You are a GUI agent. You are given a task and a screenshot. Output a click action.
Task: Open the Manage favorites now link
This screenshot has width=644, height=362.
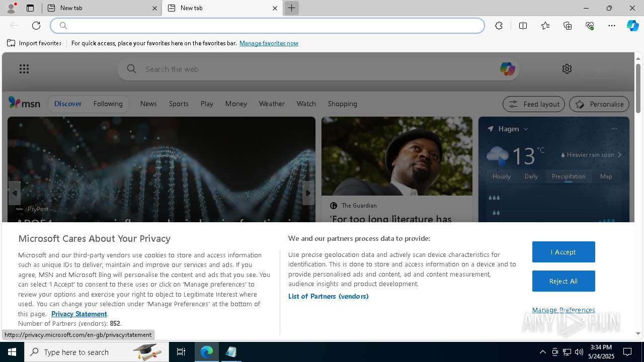tap(269, 43)
